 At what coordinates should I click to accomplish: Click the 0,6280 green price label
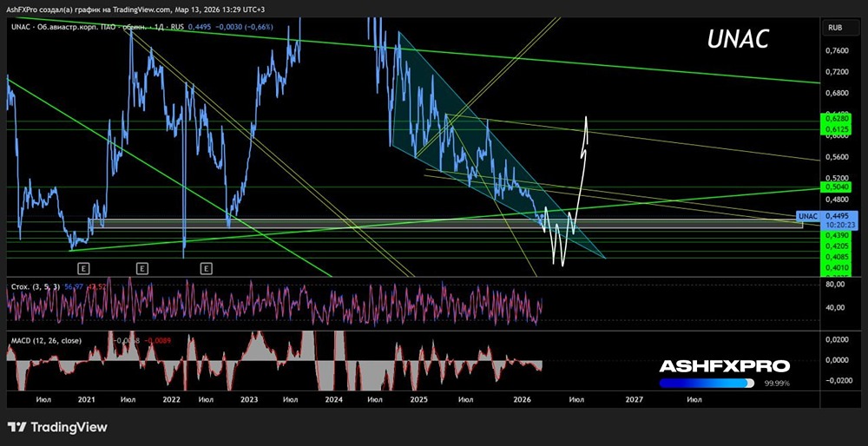(x=836, y=119)
